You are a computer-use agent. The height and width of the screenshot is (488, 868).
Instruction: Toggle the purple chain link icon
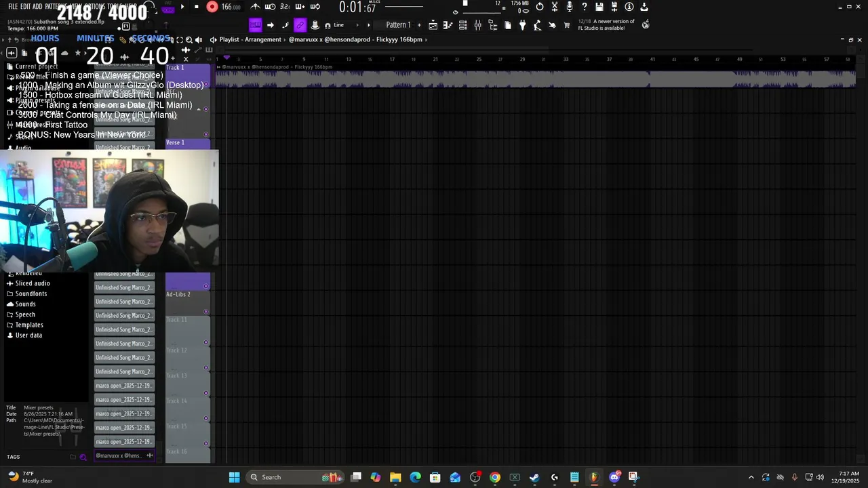300,25
